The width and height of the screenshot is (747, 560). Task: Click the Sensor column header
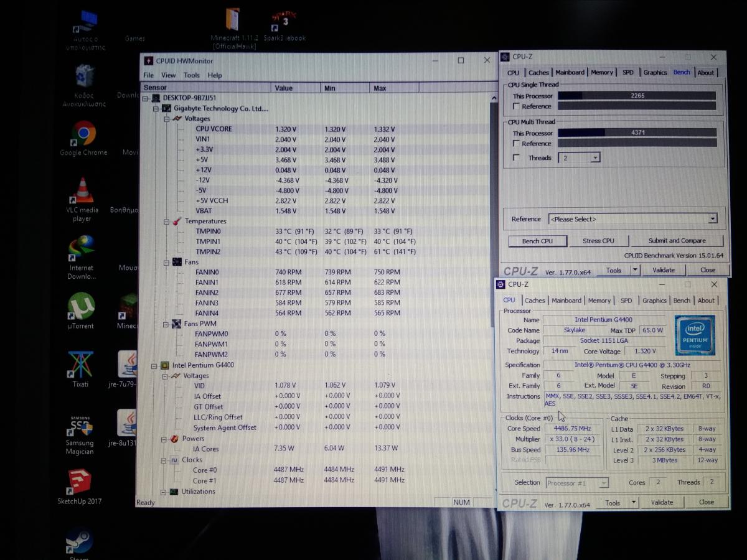[206, 88]
